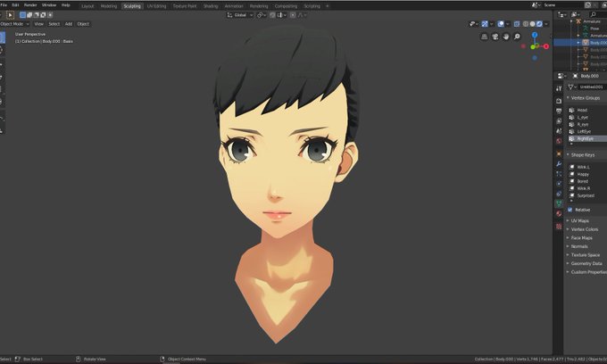607x364 pixels.
Task: Toggle X-Ray mode
Action: (517, 24)
